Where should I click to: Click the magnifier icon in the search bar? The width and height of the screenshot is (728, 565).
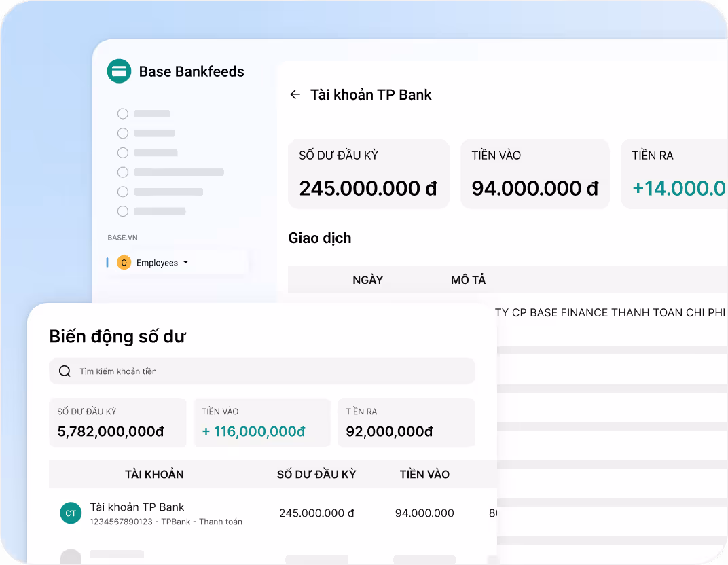(65, 371)
